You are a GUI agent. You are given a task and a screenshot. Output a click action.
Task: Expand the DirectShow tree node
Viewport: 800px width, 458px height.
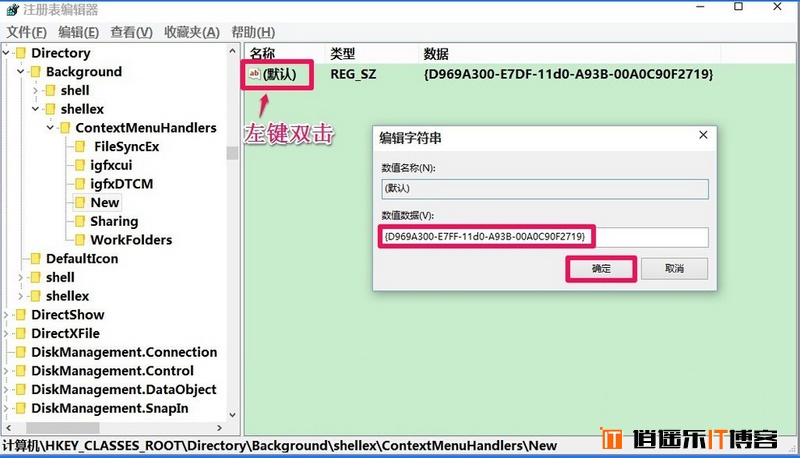pos(6,315)
